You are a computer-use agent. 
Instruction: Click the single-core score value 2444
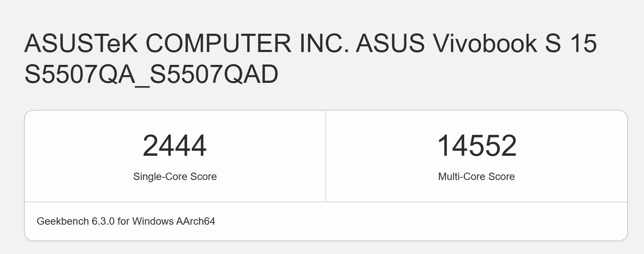175,146
